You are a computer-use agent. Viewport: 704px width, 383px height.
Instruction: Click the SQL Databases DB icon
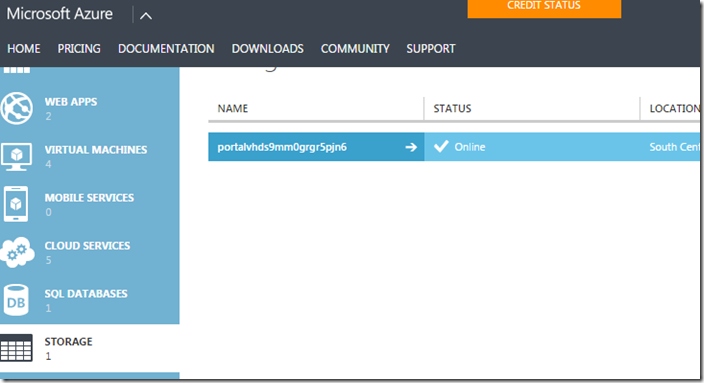coord(16,300)
